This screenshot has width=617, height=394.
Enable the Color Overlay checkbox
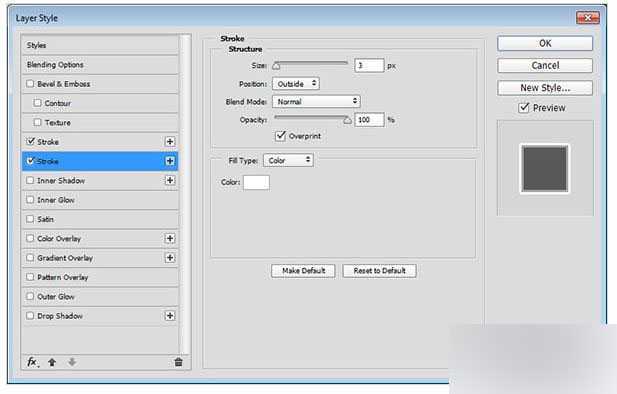click(x=30, y=238)
